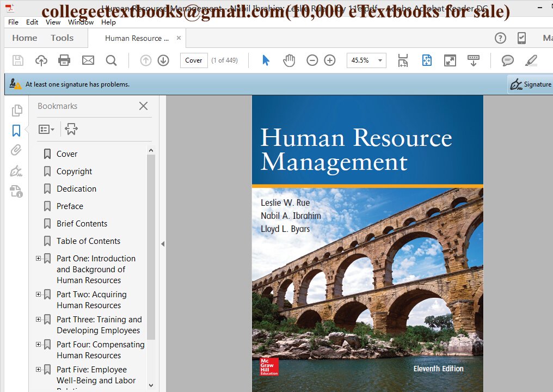This screenshot has width=553, height=392.
Task: Click the Save file floppy disk icon
Action: tap(18, 60)
